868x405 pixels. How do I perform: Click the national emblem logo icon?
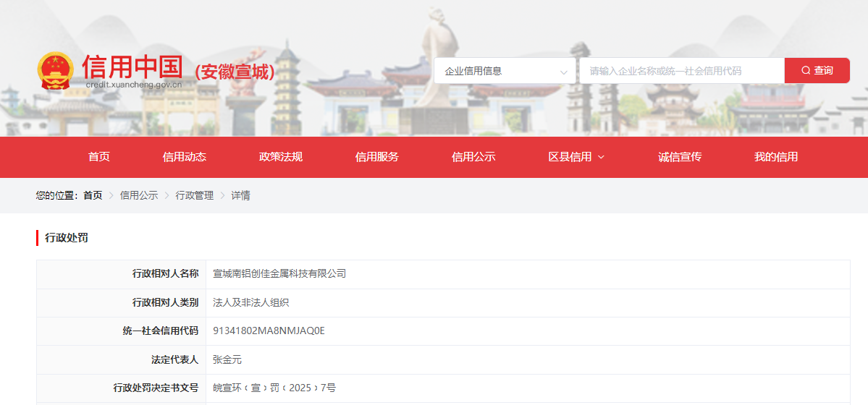[x=55, y=71]
